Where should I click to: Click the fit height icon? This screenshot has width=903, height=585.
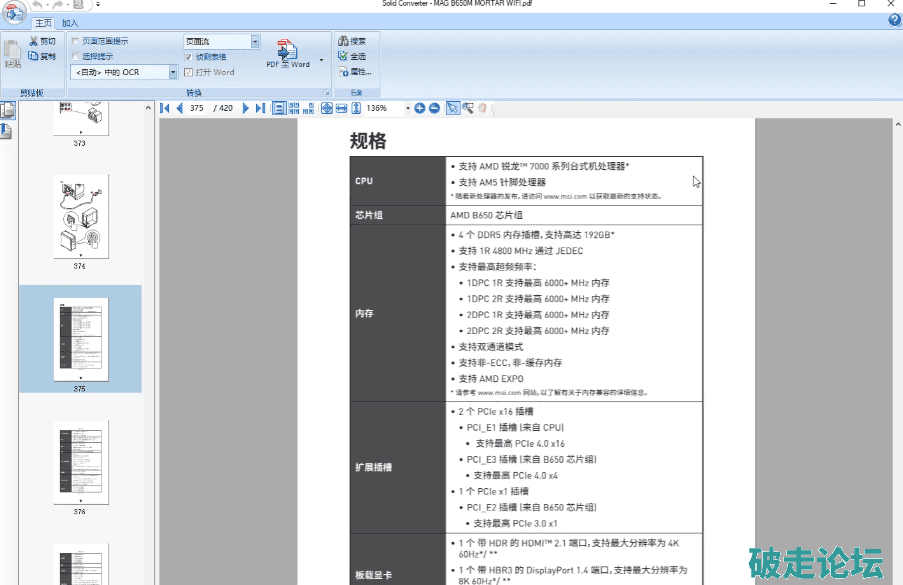pyautogui.click(x=356, y=108)
